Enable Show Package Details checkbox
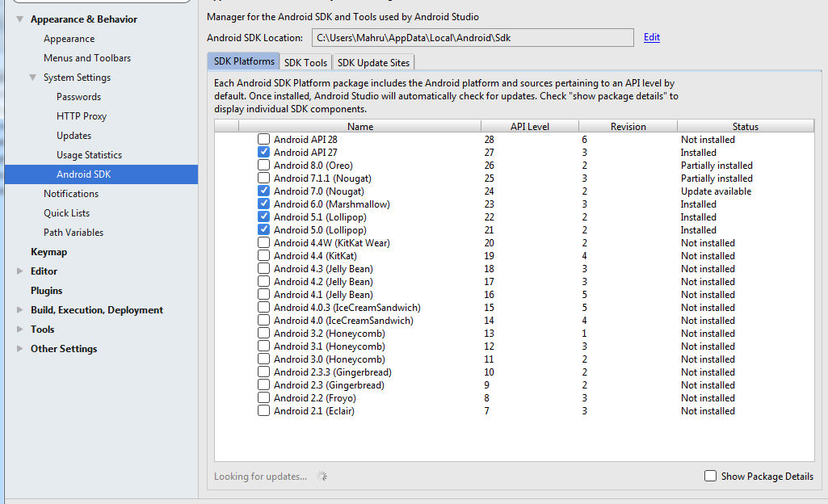Screen dimensions: 828x504 click(x=710, y=477)
